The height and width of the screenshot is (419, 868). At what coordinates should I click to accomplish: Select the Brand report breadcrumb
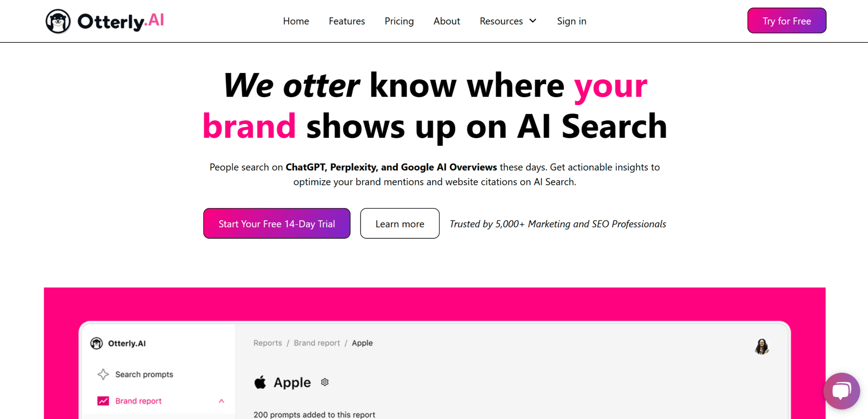317,343
